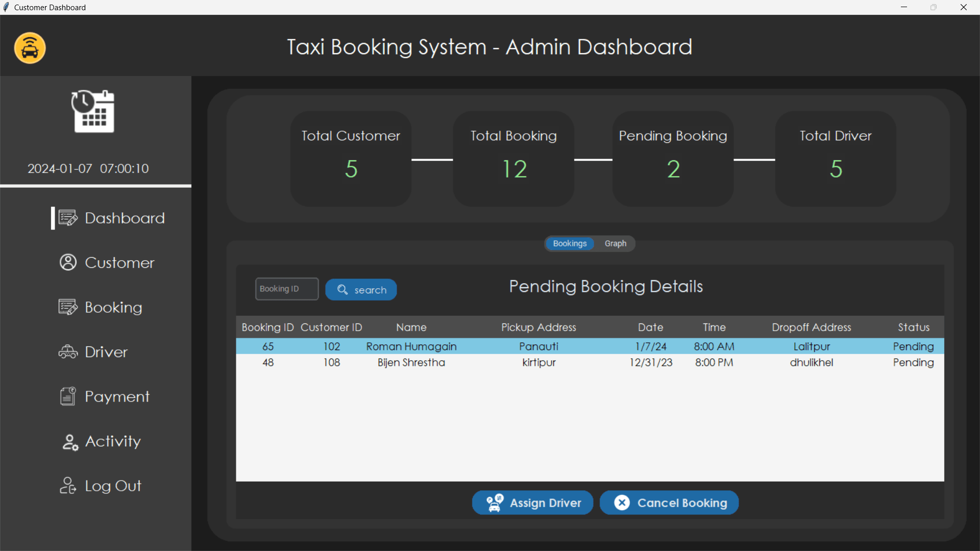The width and height of the screenshot is (980, 551).
Task: Click the magnifier icon on search button
Action: tap(342, 290)
